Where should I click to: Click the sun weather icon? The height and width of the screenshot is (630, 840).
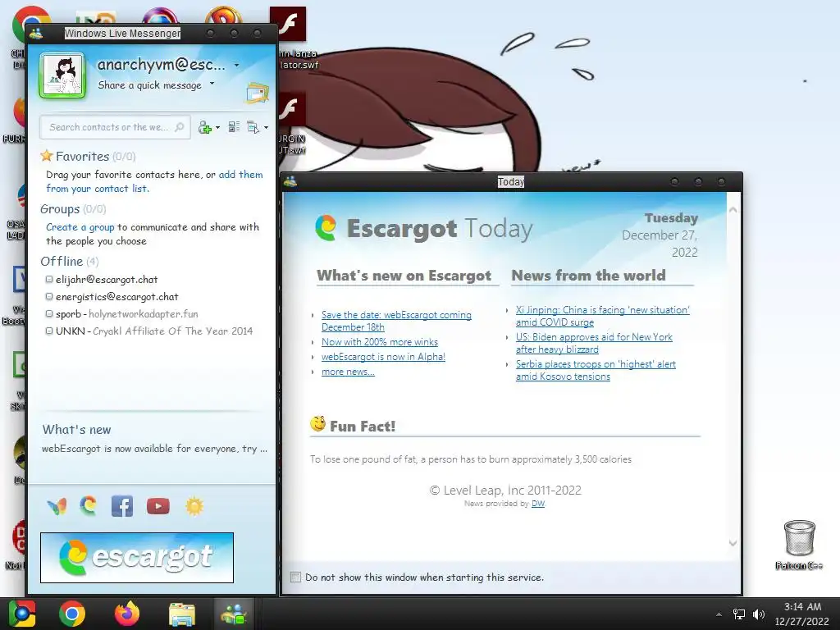click(194, 506)
